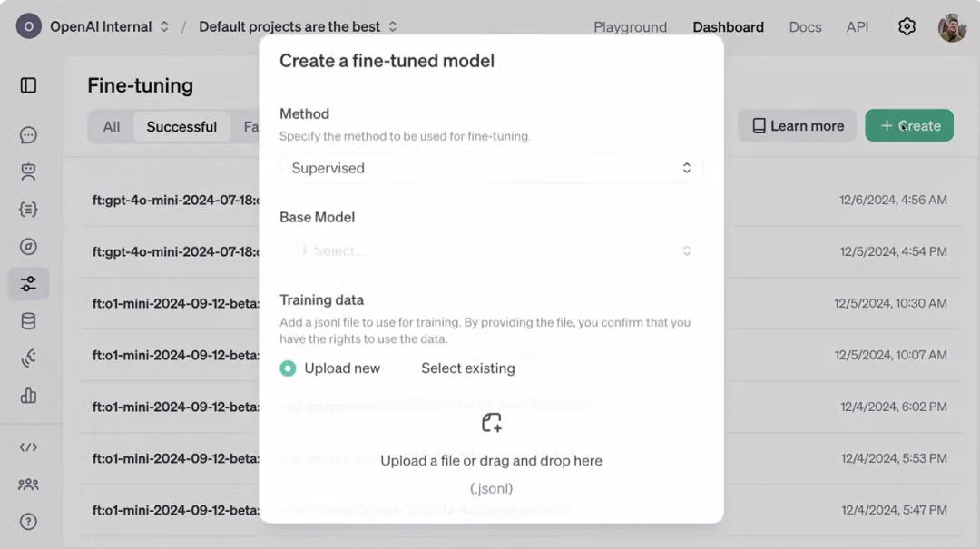Click the user profile avatar
This screenshot has height=549, width=980.
952,27
